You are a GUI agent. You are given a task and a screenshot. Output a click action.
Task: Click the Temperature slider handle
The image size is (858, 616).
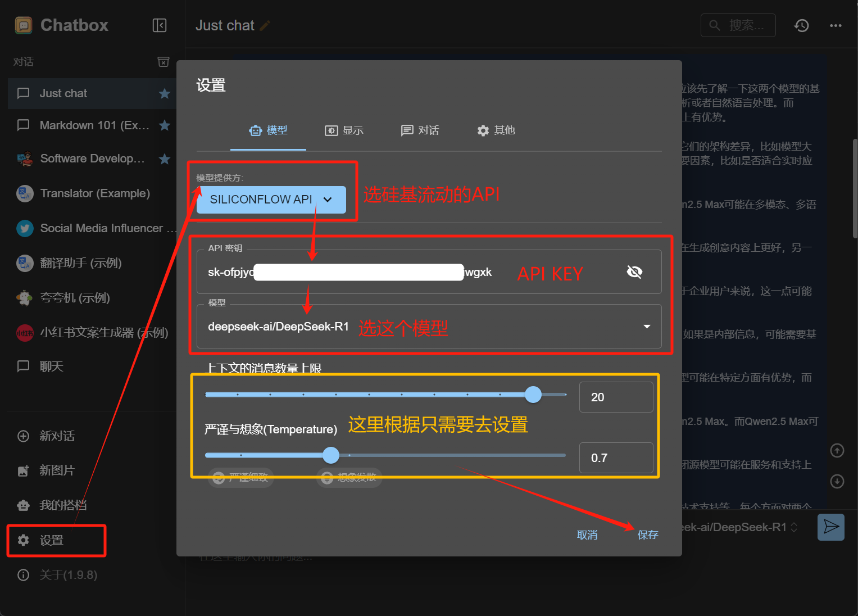coord(332,455)
